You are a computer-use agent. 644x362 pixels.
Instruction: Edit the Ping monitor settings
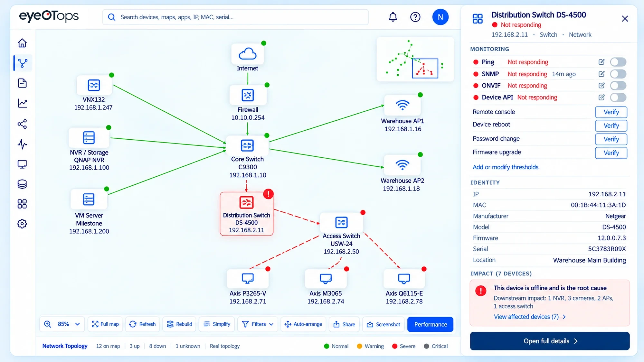[601, 62]
